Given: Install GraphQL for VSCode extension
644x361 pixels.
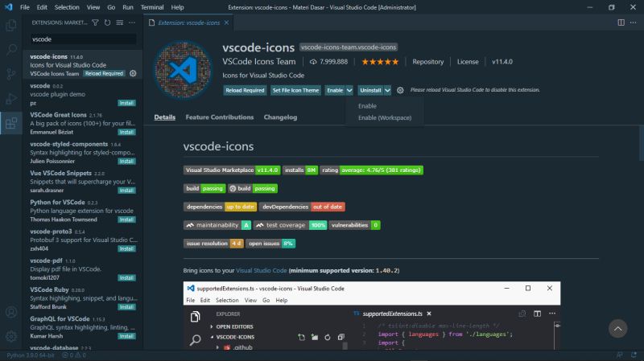Looking at the screenshot, I should pos(126,336).
